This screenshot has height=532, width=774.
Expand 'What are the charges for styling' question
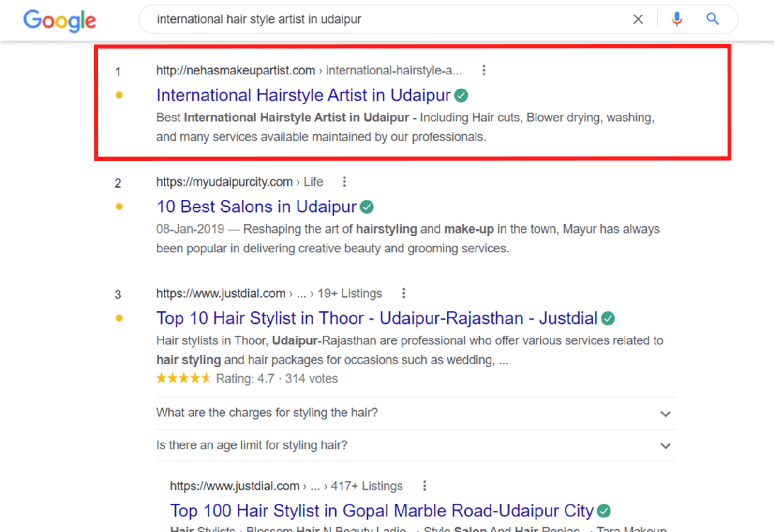tap(665, 414)
